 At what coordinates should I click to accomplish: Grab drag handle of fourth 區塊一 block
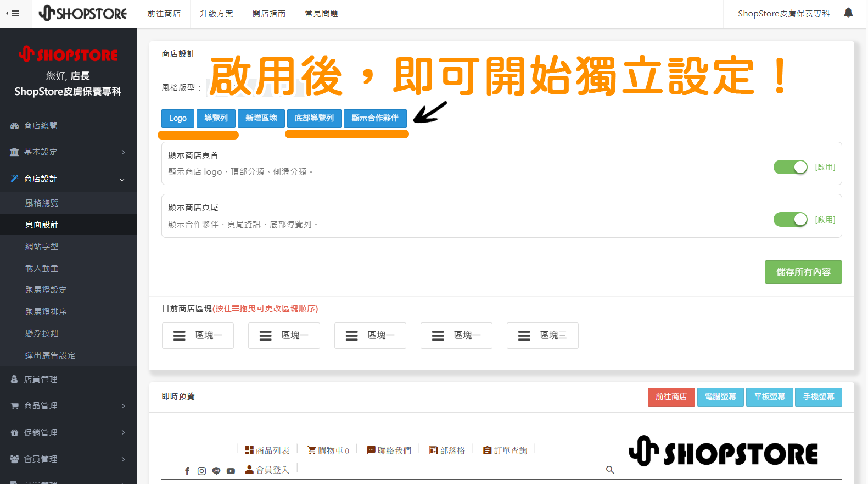[x=438, y=336]
